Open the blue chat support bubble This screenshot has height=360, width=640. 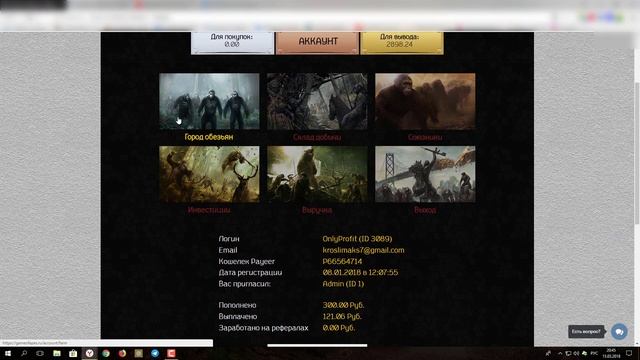coord(619,331)
